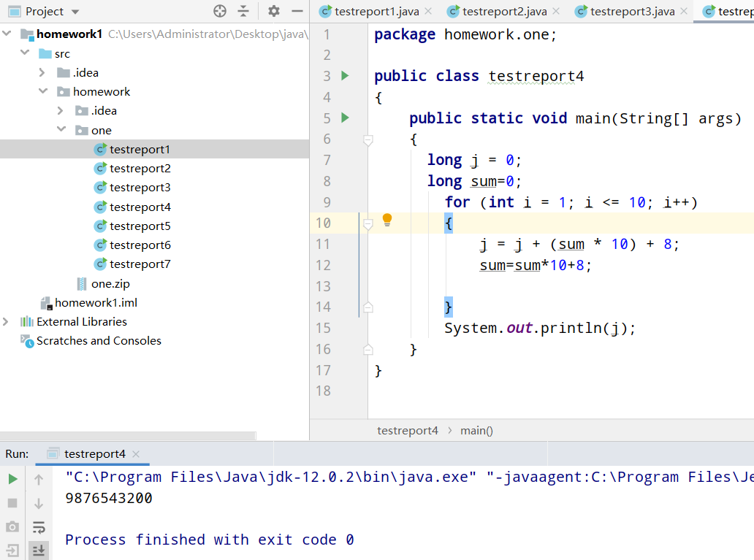
Task: Click the Down the stack trace arrow
Action: 39,503
